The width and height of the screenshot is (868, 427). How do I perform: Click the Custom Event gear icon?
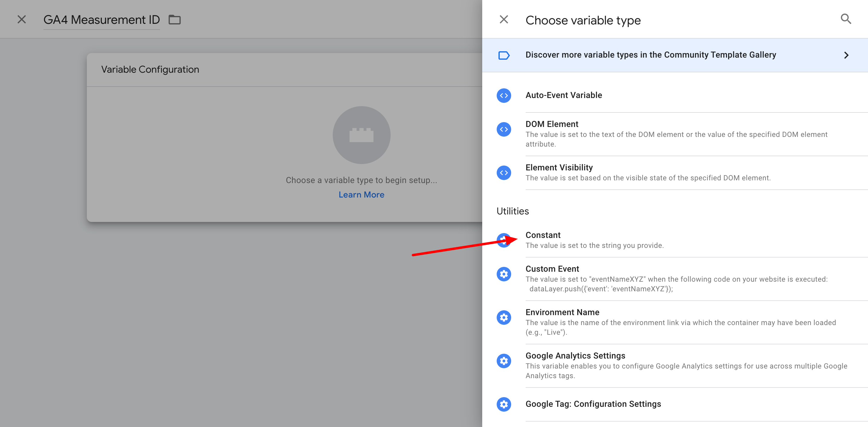pos(504,274)
